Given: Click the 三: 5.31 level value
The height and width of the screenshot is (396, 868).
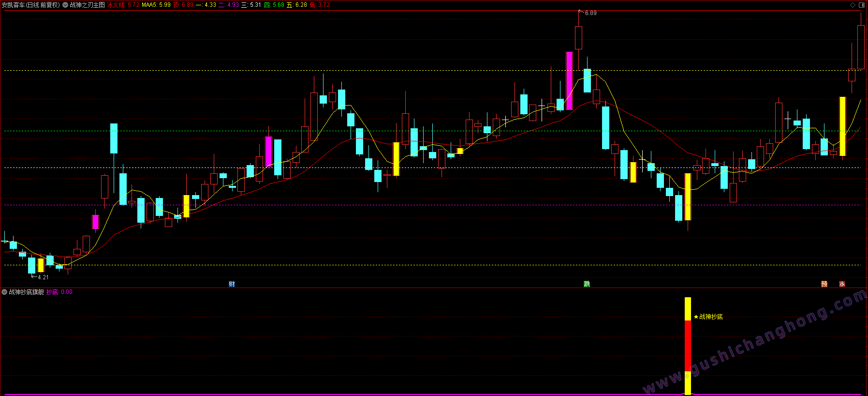Looking at the screenshot, I should click(251, 5).
